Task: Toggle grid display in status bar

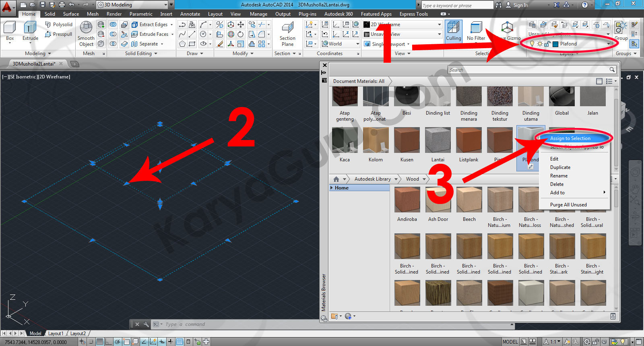Action: (99, 342)
